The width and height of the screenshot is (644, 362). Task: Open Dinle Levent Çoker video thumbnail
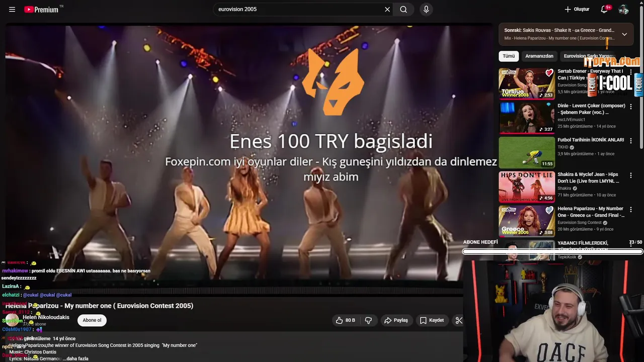pyautogui.click(x=527, y=118)
